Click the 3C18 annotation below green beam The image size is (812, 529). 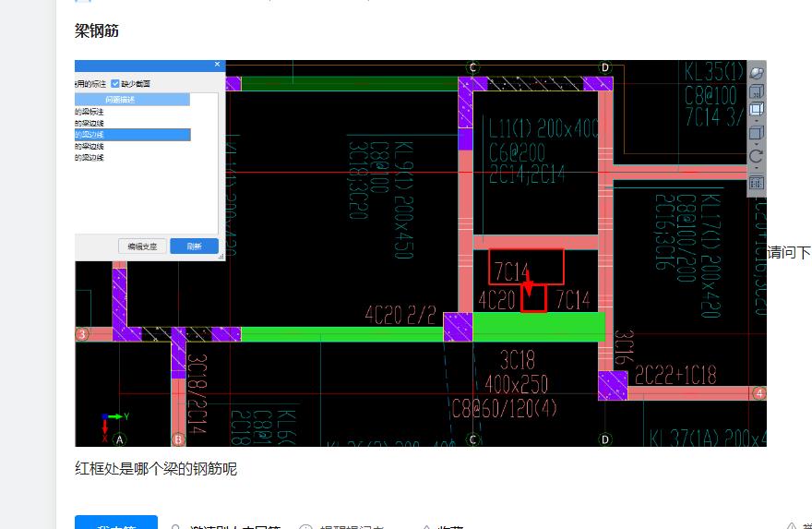click(518, 359)
